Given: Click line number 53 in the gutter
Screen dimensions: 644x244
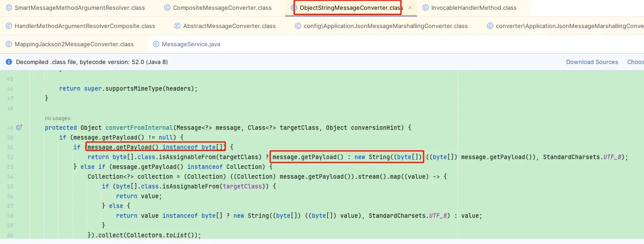Looking at the screenshot, I should tap(11, 167).
